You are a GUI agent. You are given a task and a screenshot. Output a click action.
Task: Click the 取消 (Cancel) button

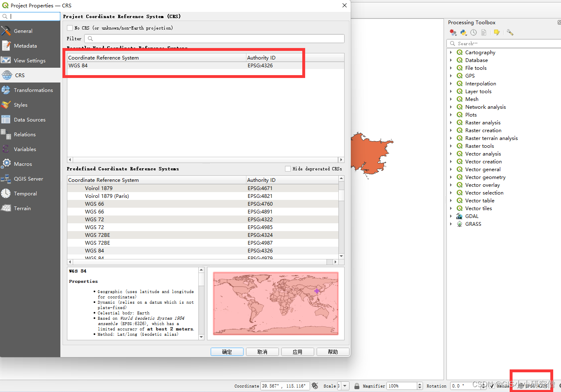tap(262, 352)
